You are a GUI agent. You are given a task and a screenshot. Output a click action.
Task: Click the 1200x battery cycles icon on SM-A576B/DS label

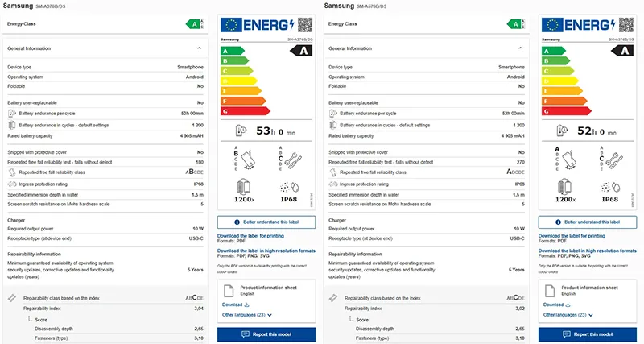(563, 187)
